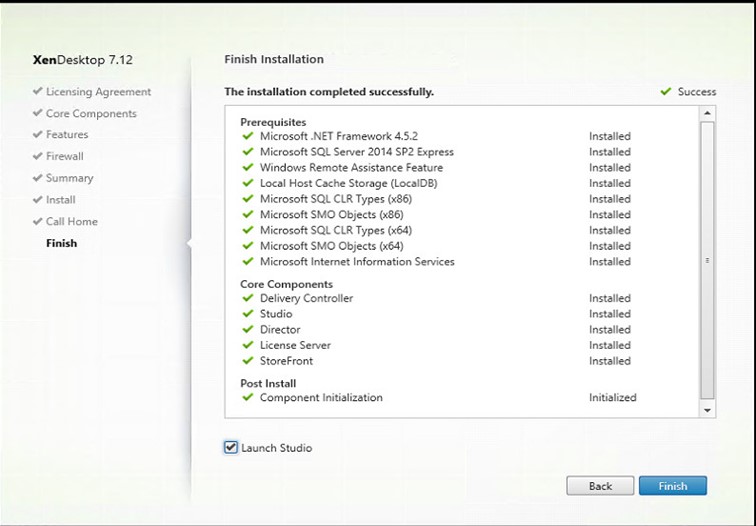
Task: Click checkmark beside Microsoft Internet Information Services
Action: (248, 261)
